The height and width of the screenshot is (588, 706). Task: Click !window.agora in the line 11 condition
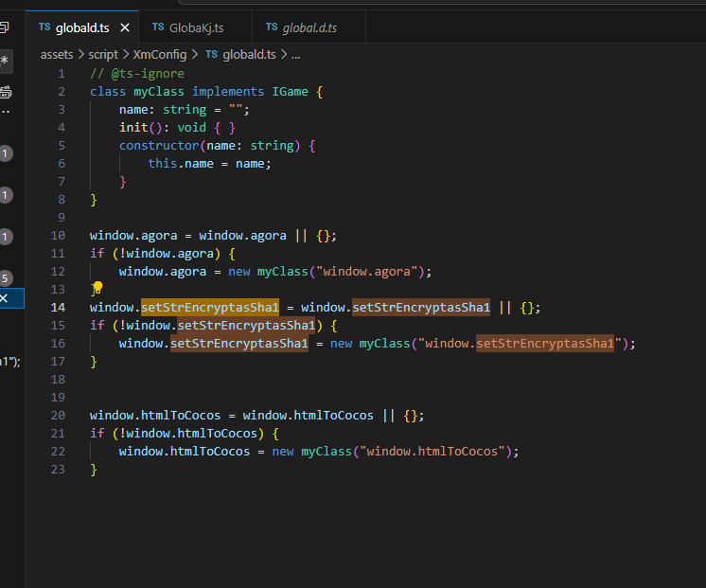pyautogui.click(x=167, y=254)
